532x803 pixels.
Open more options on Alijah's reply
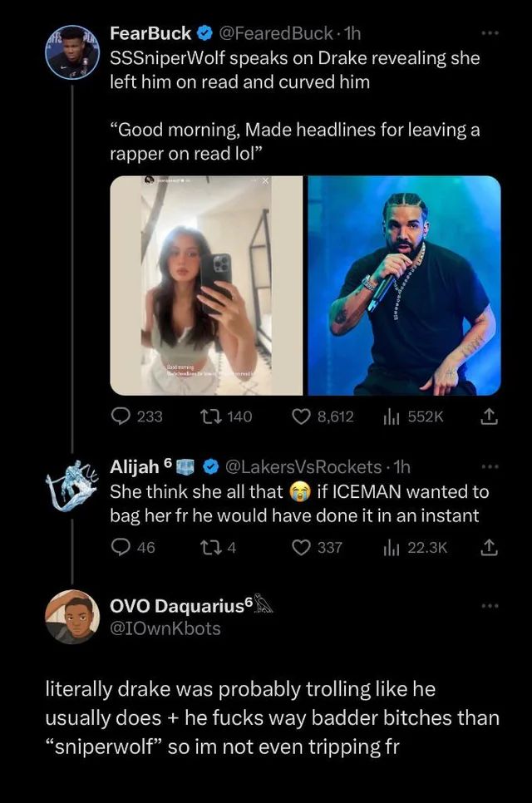point(490,466)
